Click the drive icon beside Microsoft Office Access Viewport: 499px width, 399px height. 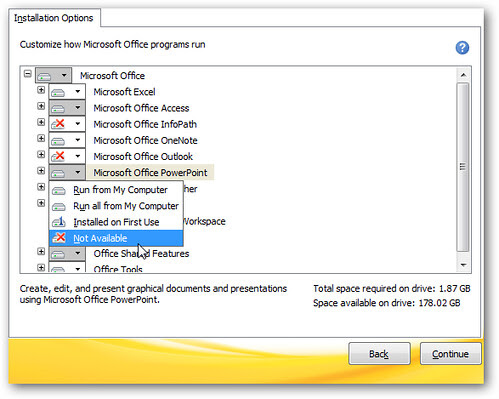(58, 109)
